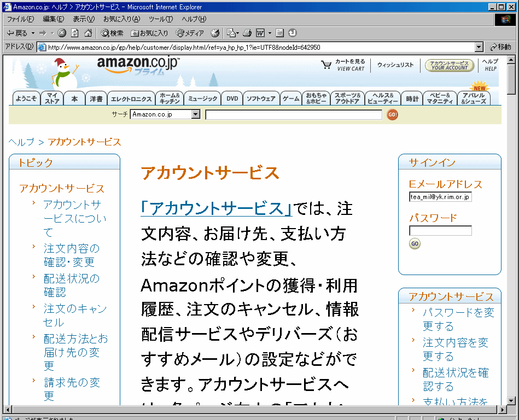Click the Print toolbar icon
Screen dimensions: 519x420
point(247,33)
